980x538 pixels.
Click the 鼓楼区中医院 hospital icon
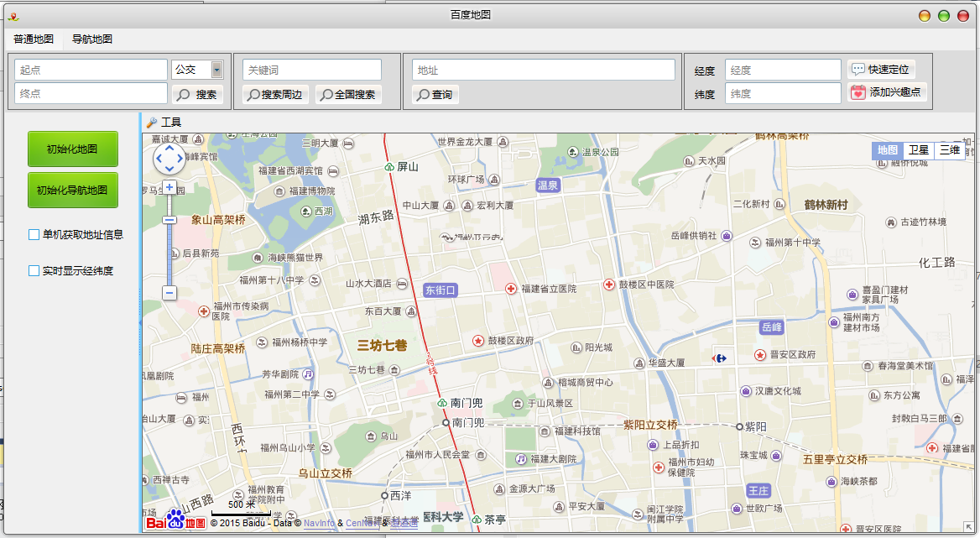pyautogui.click(x=609, y=285)
